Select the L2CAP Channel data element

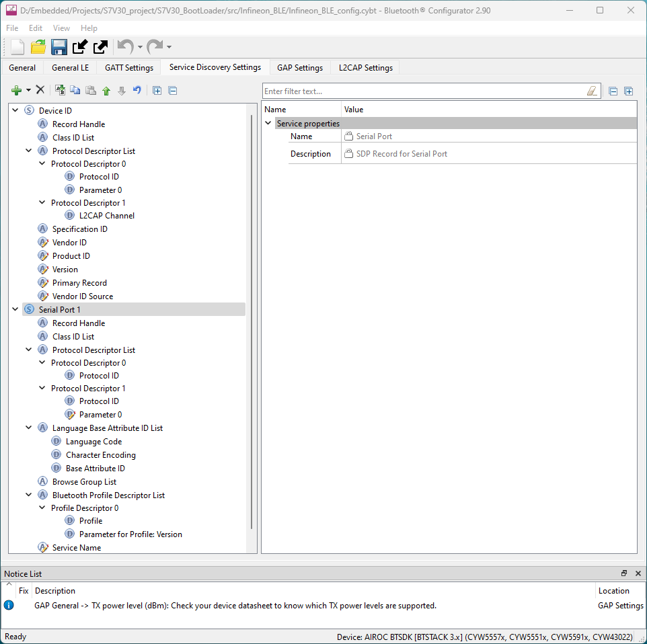[x=107, y=216]
